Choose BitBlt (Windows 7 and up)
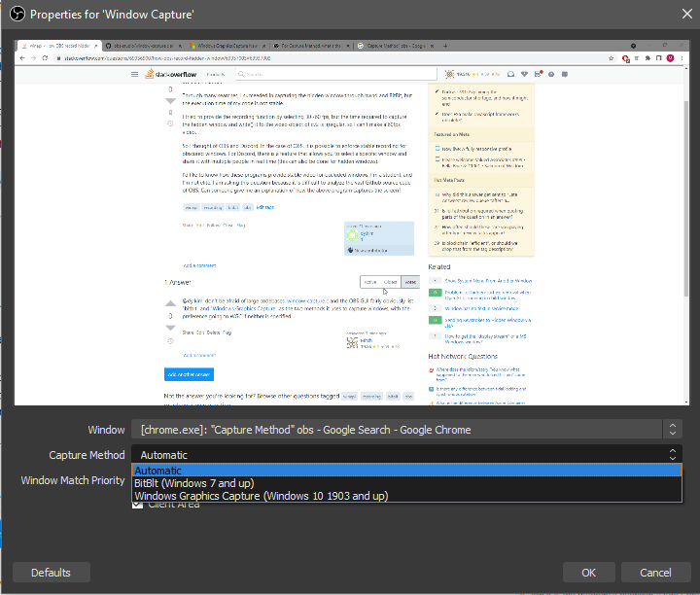Viewport: 700px width, 595px height. tap(406, 483)
